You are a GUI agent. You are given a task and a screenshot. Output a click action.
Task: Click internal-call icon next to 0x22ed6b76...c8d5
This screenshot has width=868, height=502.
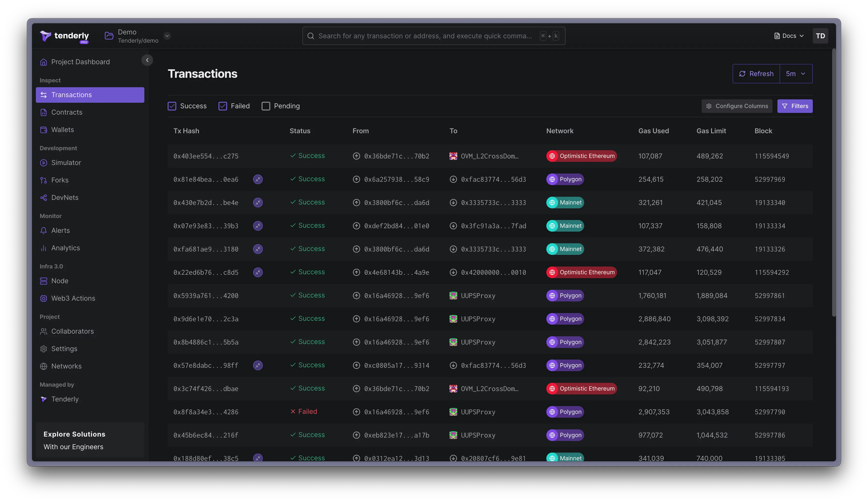pyautogui.click(x=258, y=272)
